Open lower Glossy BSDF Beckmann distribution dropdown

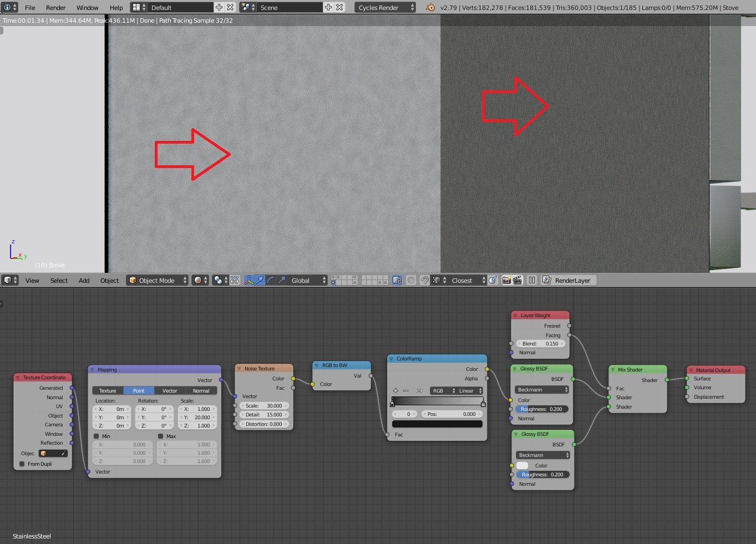542,455
